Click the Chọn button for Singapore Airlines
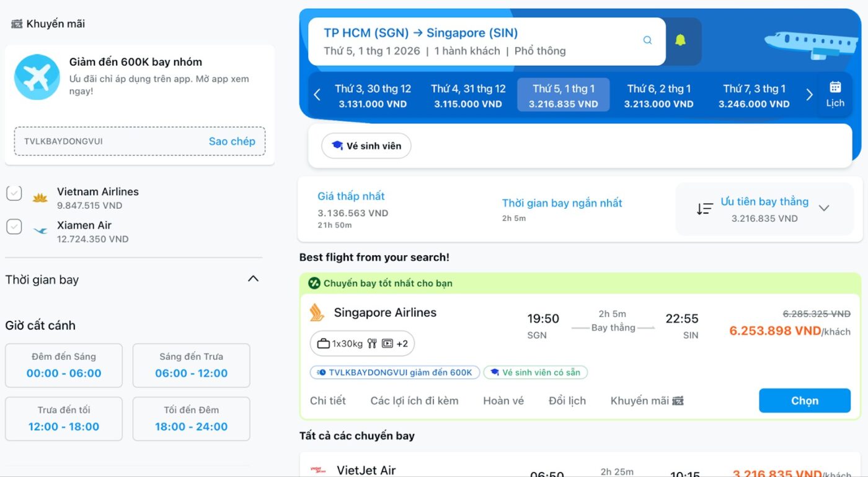Screen dimensions: 868x477 pyautogui.click(x=804, y=401)
